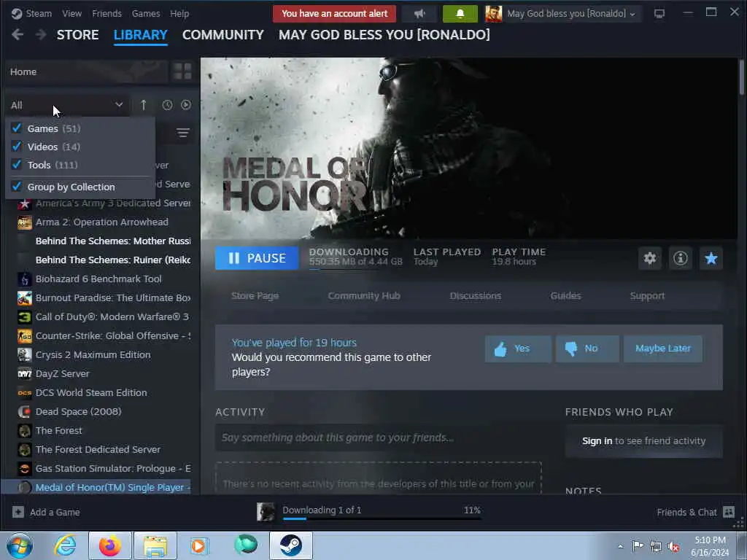This screenshot has height=560, width=747.
Task: Choose Maybe Later
Action: point(662,349)
